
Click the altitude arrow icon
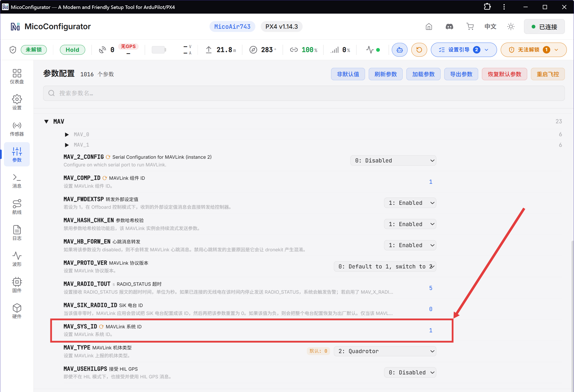coord(209,50)
